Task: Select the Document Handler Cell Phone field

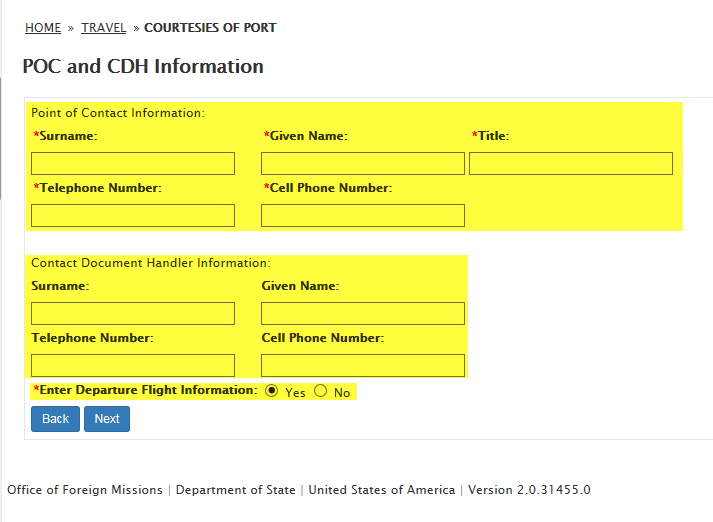Action: point(363,366)
